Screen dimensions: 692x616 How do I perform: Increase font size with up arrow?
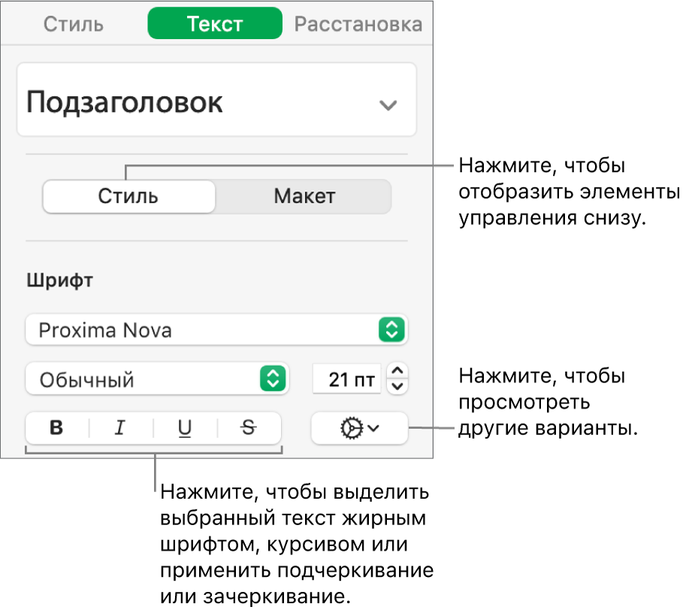(x=399, y=370)
